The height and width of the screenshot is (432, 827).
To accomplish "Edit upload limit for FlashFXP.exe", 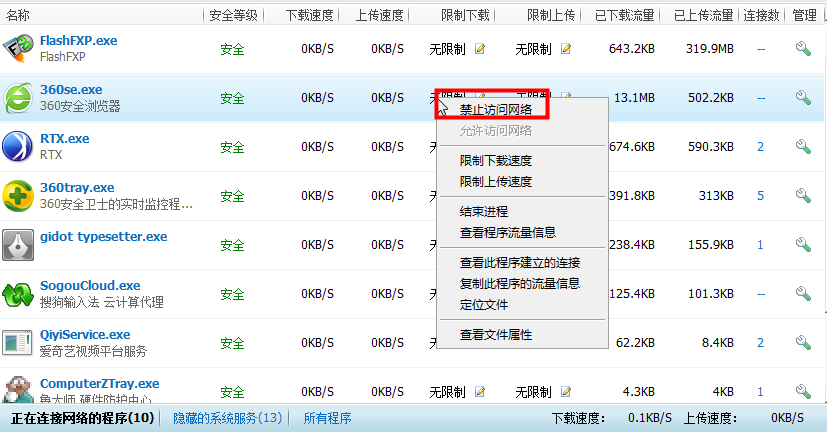I will pos(566,49).
